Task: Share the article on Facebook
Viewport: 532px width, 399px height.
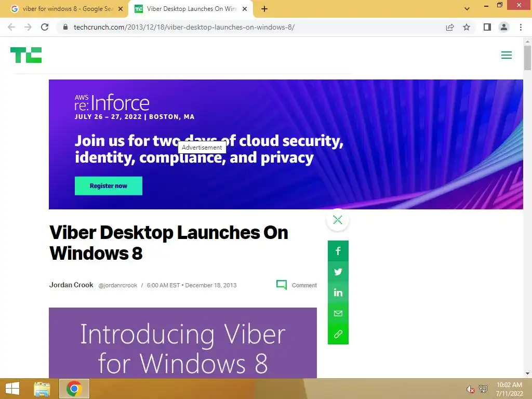Action: (338, 251)
